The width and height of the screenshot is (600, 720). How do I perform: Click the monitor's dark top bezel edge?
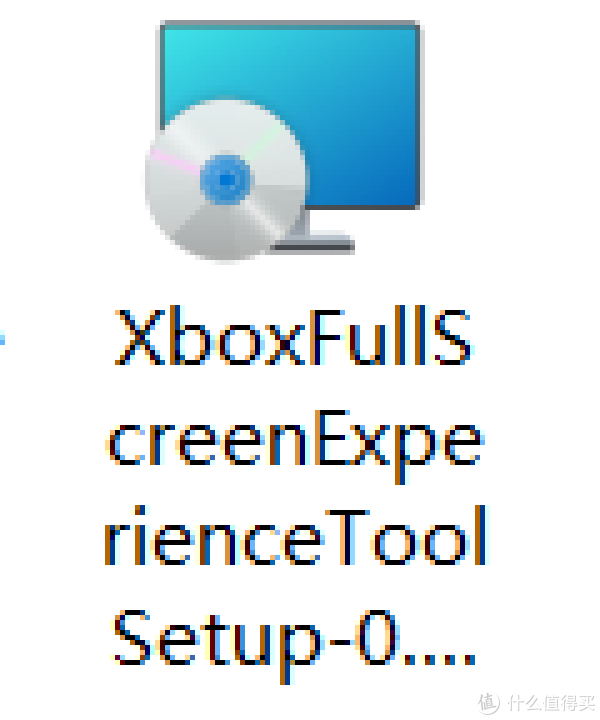(x=290, y=25)
